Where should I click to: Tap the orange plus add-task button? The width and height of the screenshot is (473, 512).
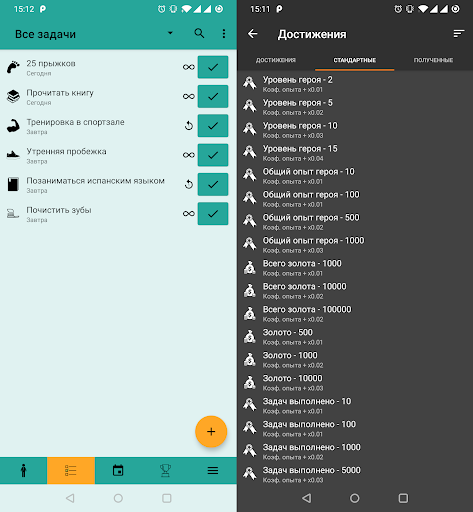click(x=211, y=432)
